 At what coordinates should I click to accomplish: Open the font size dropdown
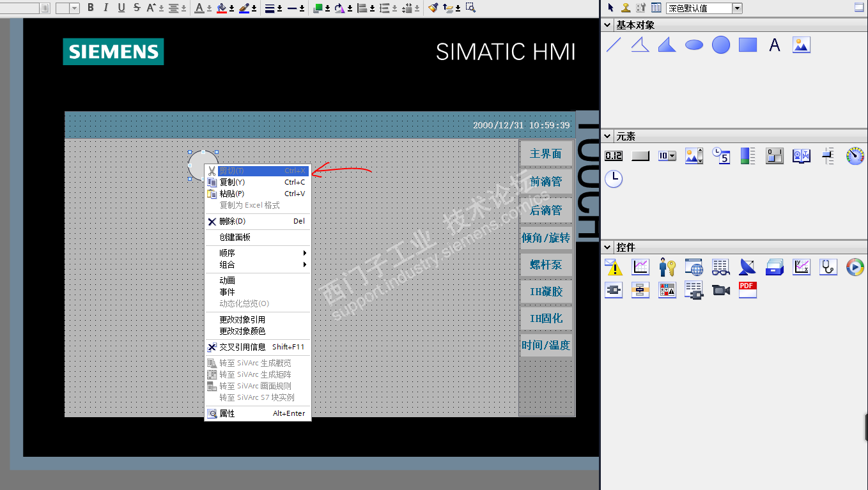75,8
